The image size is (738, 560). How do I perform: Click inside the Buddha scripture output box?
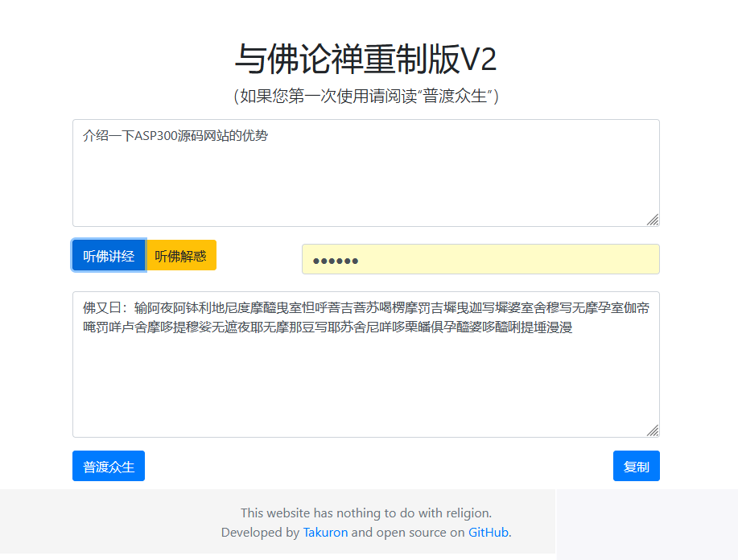[x=366, y=362]
